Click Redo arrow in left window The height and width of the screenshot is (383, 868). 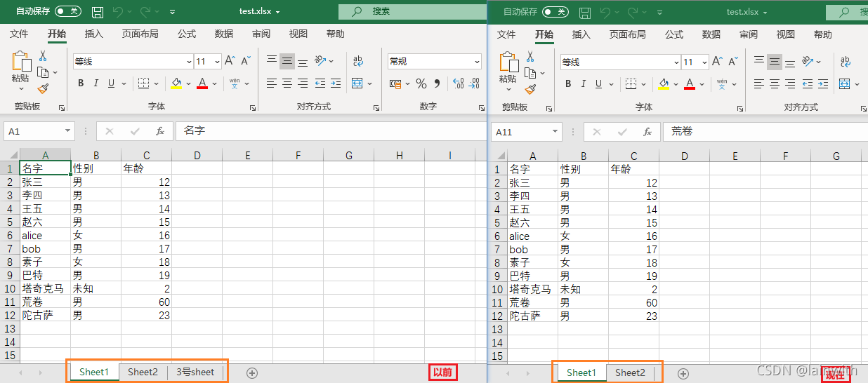point(145,12)
